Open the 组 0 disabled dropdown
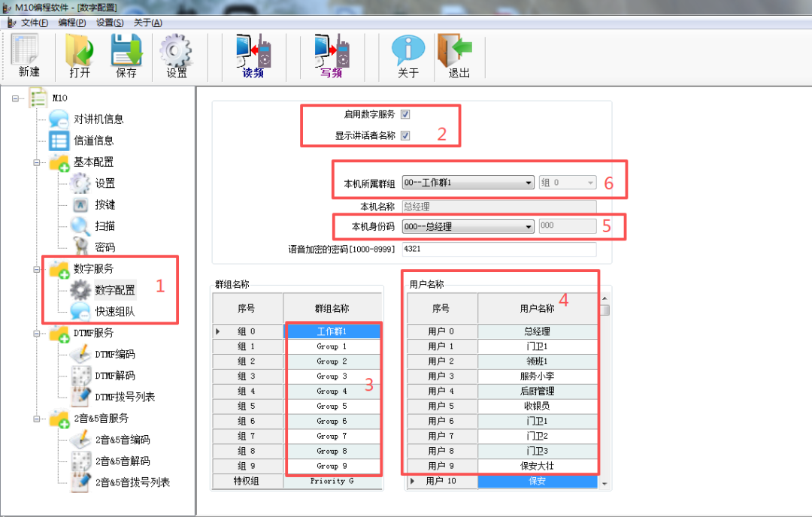Image resolution: width=812 pixels, height=517 pixels. click(568, 183)
